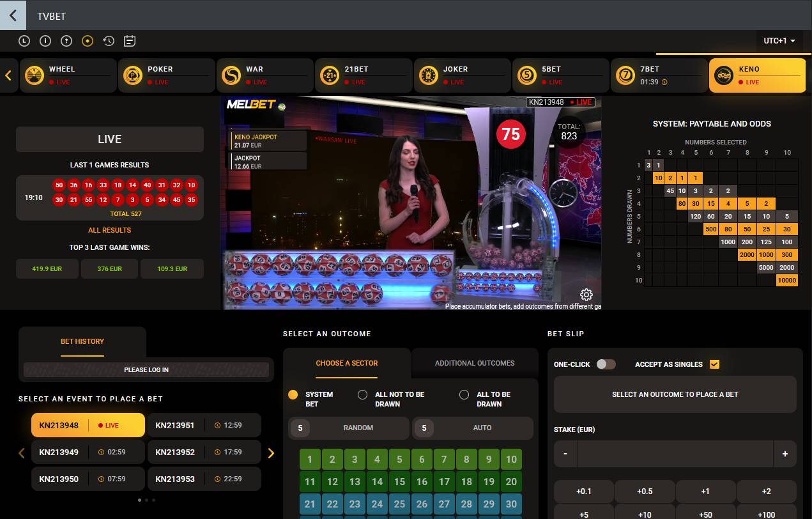Viewport: 812px width, 519px height.
Task: Show previous events with left chevron
Action: point(21,453)
